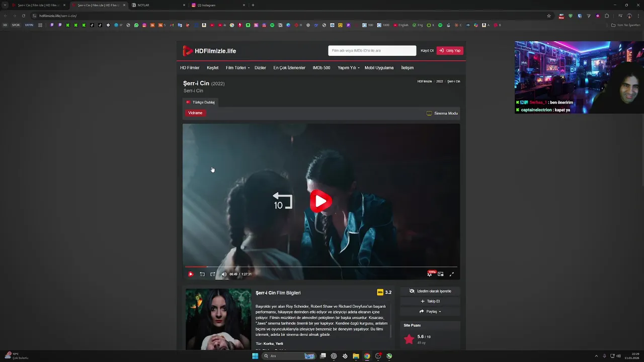Open a new browser tab with plus icon
The image size is (644, 362).
[x=253, y=5]
